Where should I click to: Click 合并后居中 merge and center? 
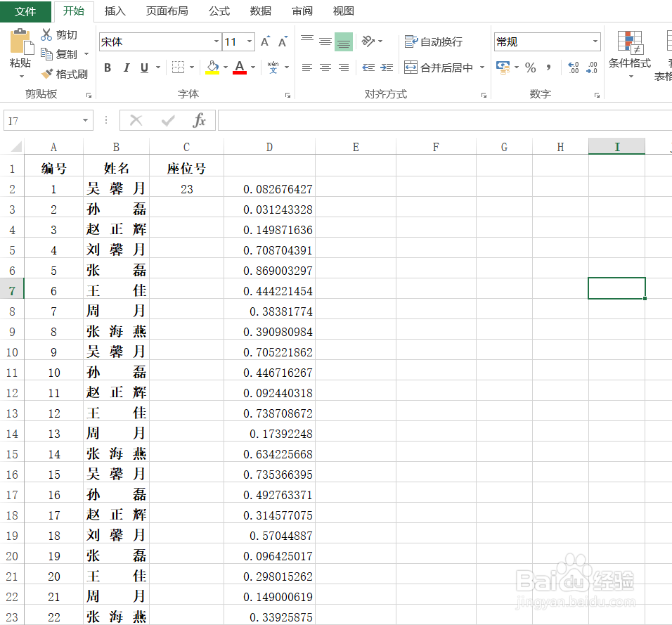(439, 67)
